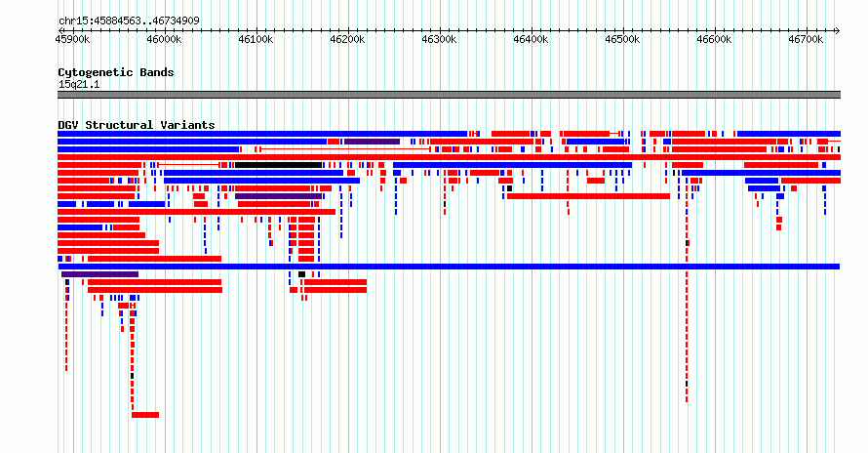Select the lowest short red variant bar
This screenshot has height=453, width=868.
(145, 415)
